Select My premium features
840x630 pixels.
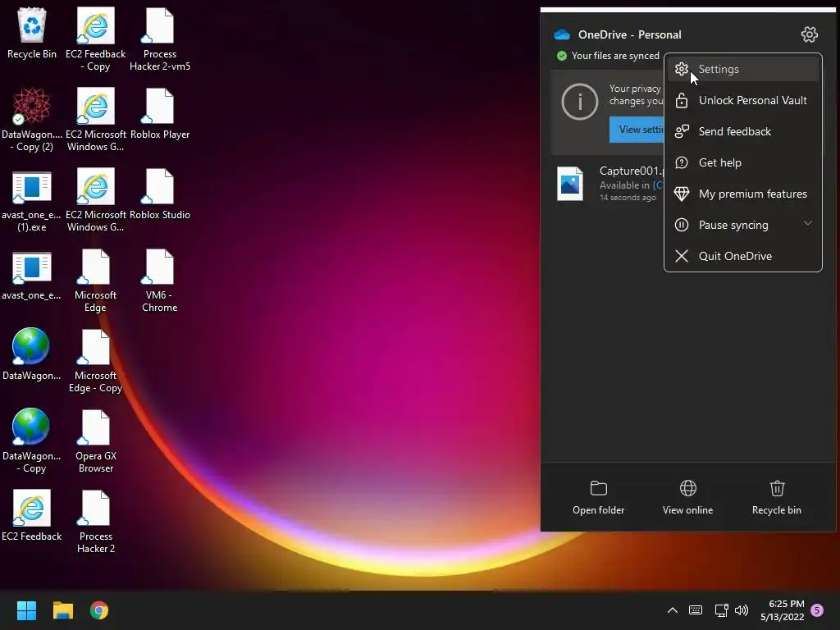[742, 194]
